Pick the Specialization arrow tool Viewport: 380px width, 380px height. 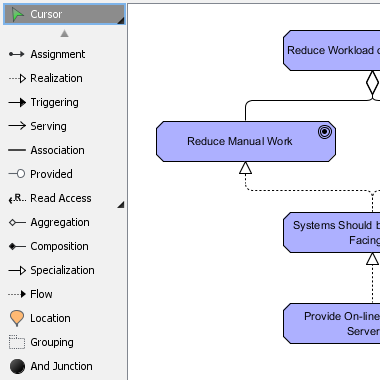(x=63, y=270)
